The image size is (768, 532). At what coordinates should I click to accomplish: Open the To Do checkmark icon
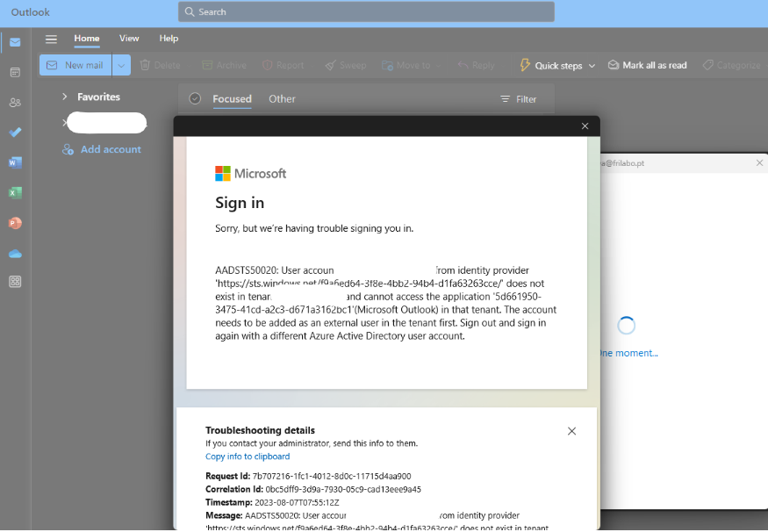click(x=15, y=133)
